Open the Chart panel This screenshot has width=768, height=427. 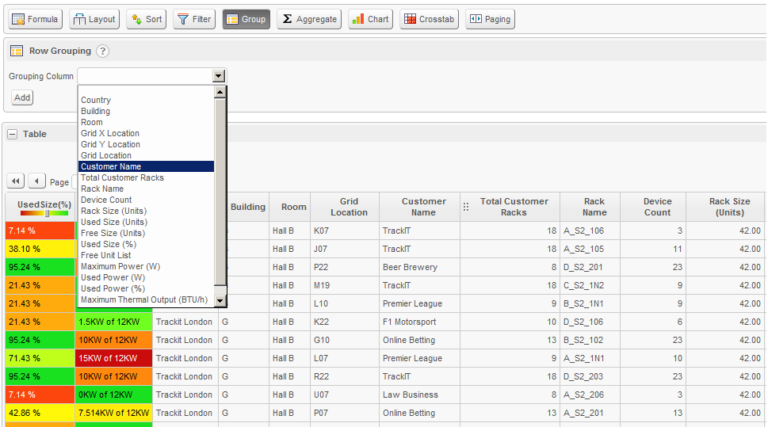(x=371, y=19)
